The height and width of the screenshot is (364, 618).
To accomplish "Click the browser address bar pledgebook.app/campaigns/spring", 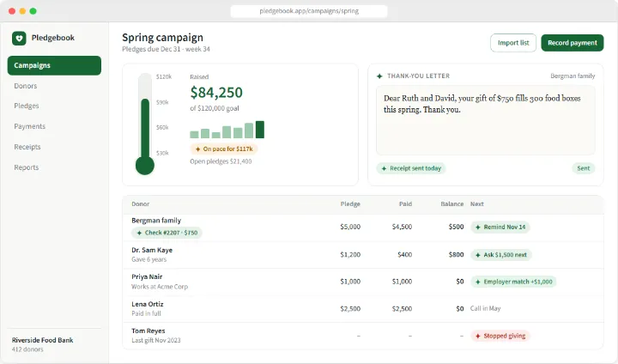I will tap(309, 11).
